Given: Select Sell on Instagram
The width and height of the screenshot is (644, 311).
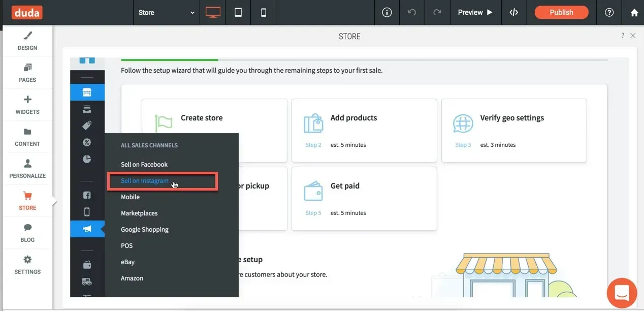Looking at the screenshot, I should [x=145, y=181].
